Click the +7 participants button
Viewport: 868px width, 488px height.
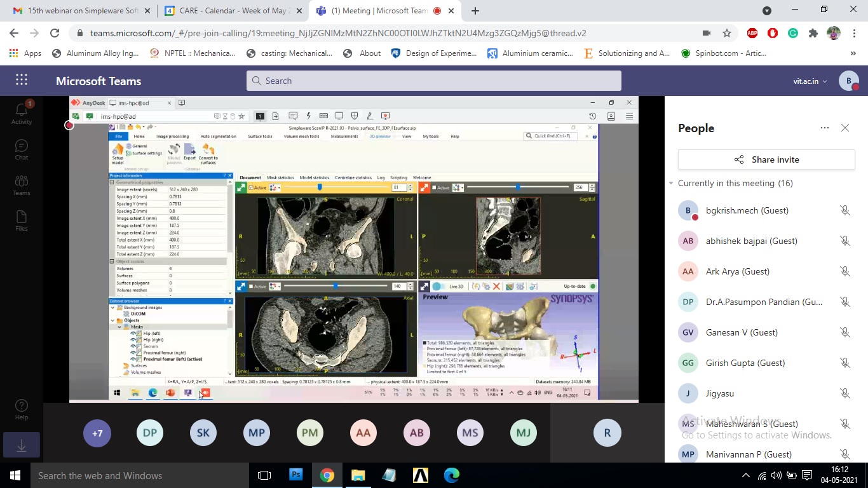[x=97, y=433]
